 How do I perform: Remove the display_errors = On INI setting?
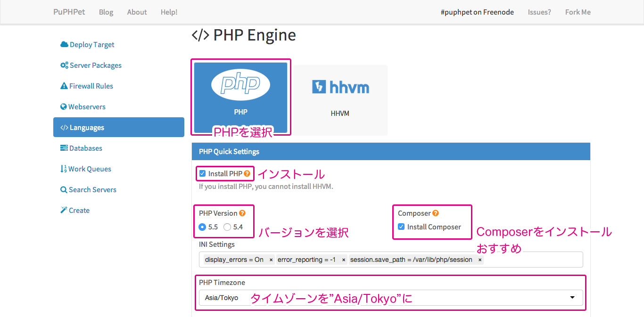tap(271, 260)
